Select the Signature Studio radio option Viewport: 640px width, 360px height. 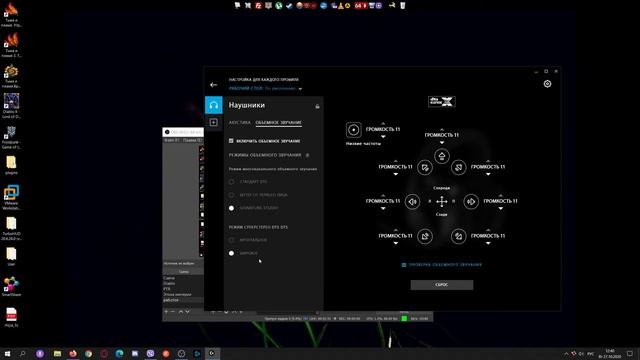[231, 208]
